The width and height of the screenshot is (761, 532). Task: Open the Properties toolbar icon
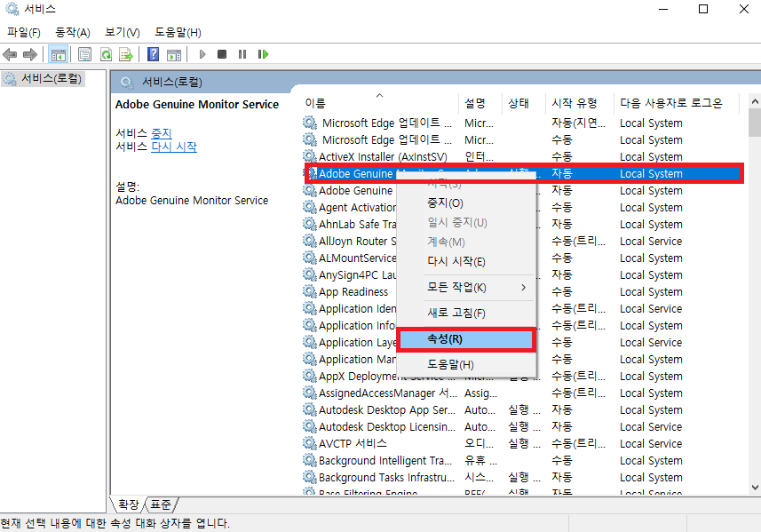[x=85, y=54]
